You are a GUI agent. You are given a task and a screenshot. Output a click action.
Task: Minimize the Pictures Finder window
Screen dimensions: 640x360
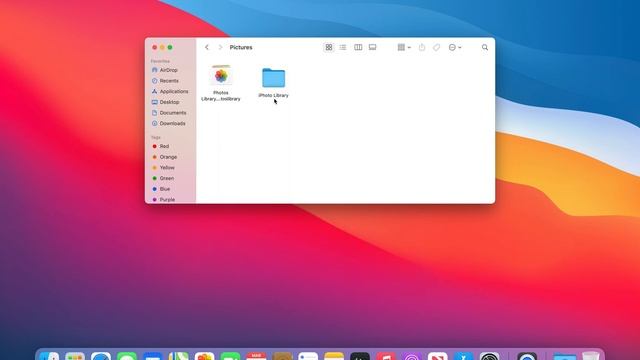coord(162,47)
